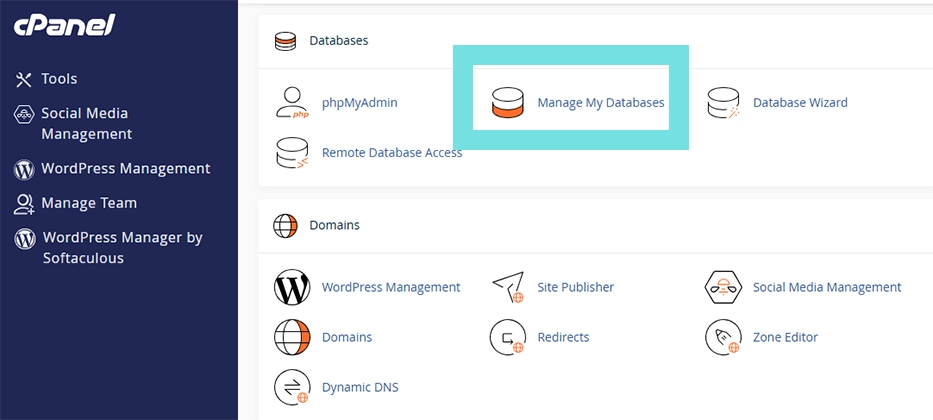Open WordPress Management in sidebar
The height and width of the screenshot is (420, 933).
(126, 169)
